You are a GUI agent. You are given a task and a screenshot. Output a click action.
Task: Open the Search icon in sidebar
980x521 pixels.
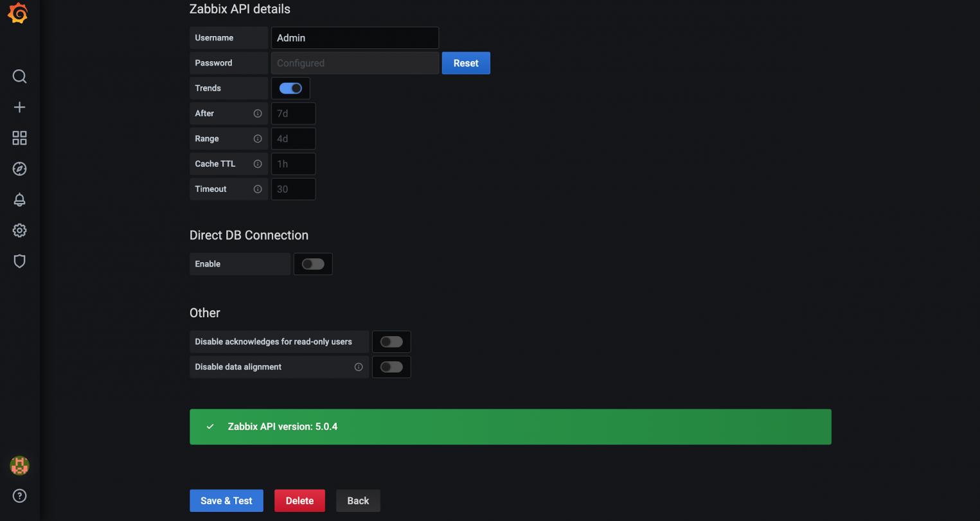click(19, 76)
